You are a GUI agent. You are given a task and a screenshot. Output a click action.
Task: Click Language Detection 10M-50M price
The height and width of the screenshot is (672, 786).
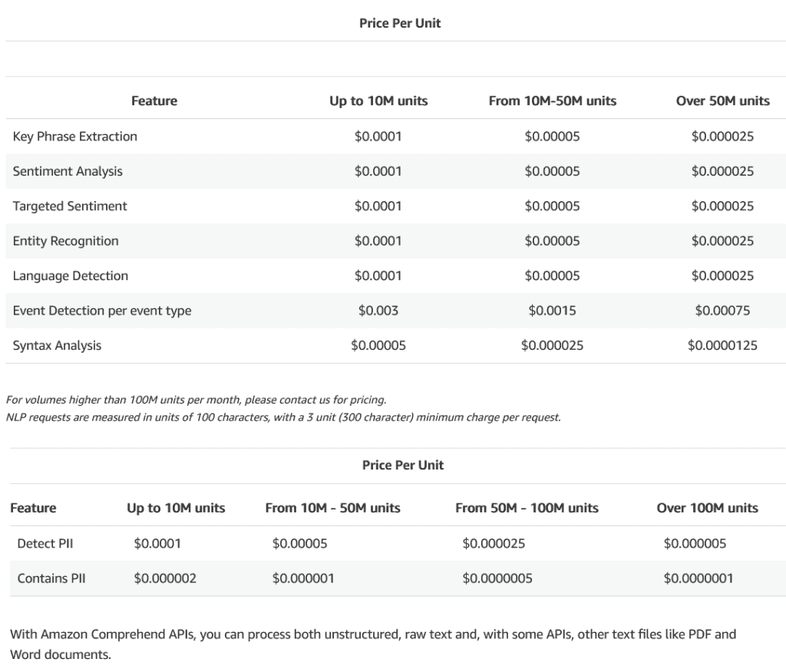pos(553,275)
